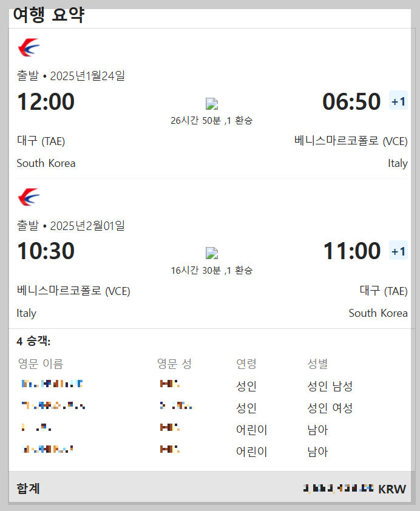Click the 연령 column header
This screenshot has height=511, width=420.
point(245,363)
